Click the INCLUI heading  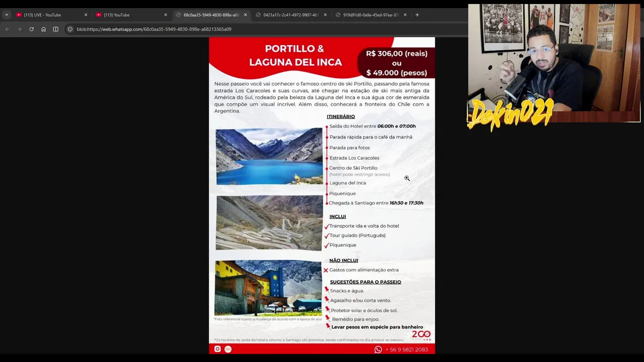coord(338,217)
